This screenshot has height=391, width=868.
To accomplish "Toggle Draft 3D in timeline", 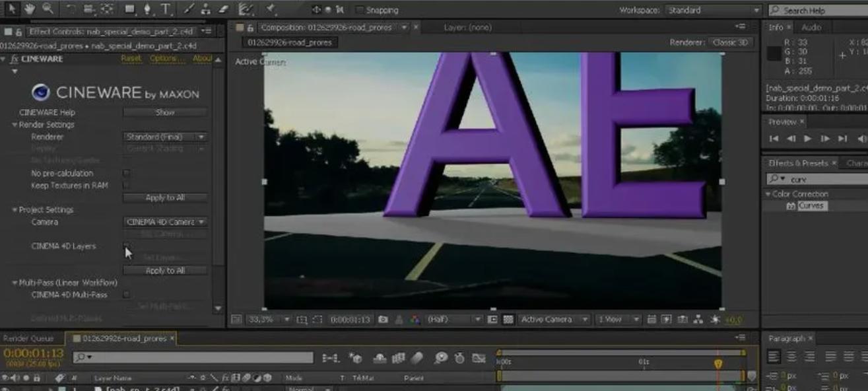I will tap(356, 358).
